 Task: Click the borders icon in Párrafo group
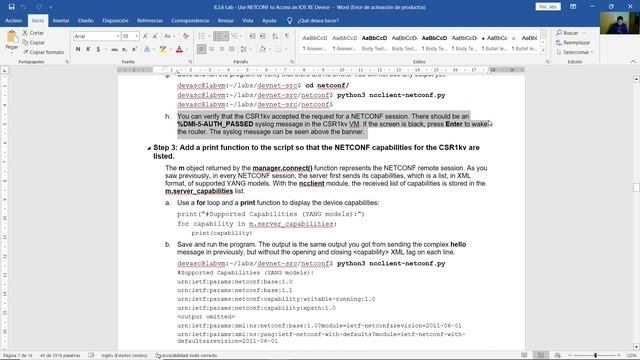coord(278,49)
